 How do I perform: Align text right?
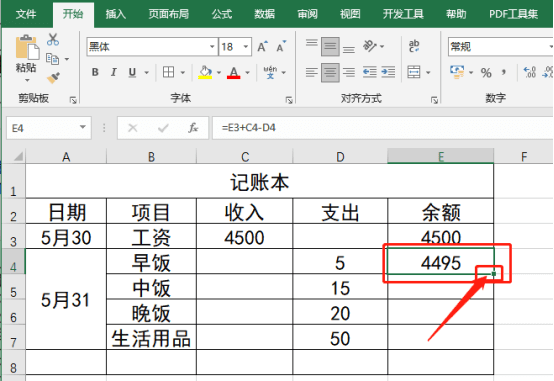click(349, 72)
